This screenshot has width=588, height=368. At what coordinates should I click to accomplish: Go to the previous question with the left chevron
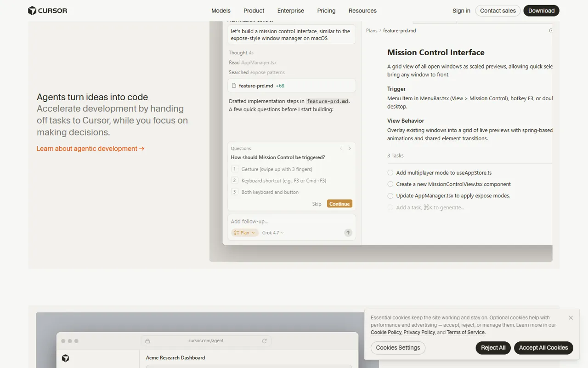click(341, 148)
